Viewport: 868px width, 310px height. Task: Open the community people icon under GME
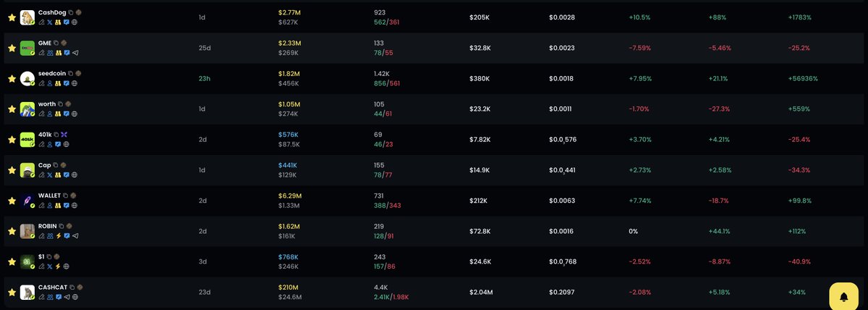click(50, 53)
